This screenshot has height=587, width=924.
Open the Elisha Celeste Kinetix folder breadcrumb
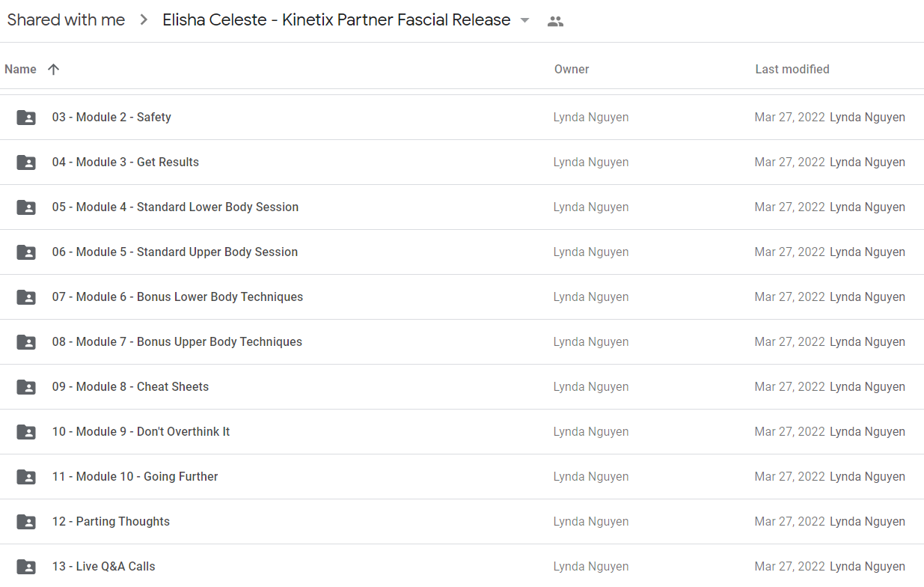(337, 20)
